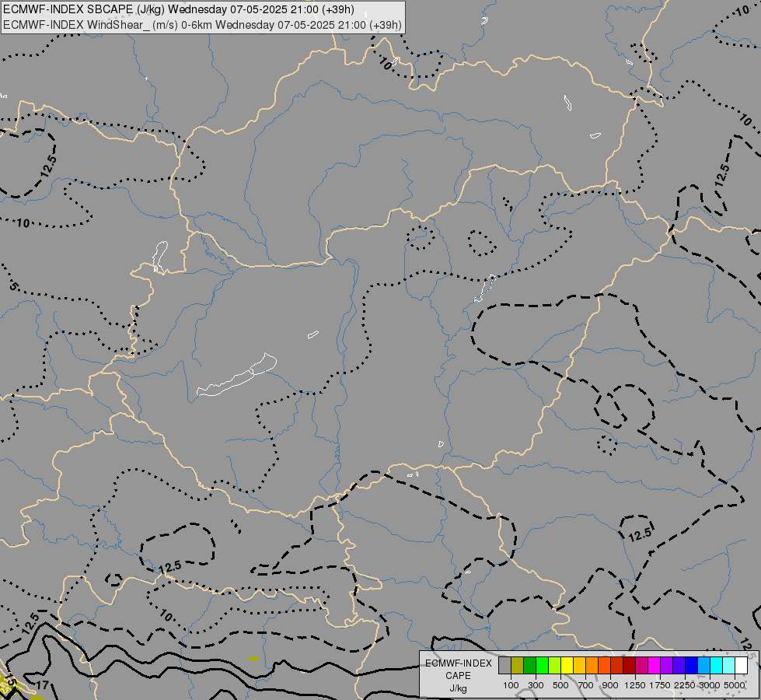
Task: Click the 300 value in legend
Action: pyautogui.click(x=536, y=685)
